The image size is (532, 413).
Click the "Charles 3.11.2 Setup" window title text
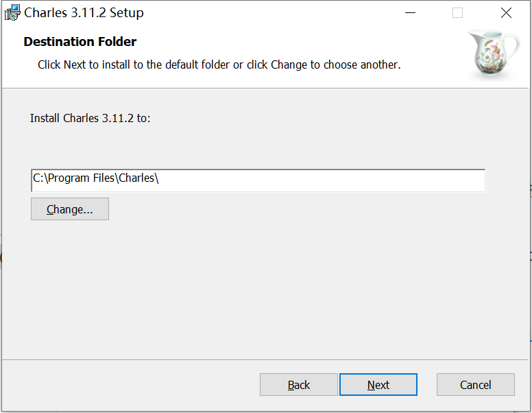(84, 12)
